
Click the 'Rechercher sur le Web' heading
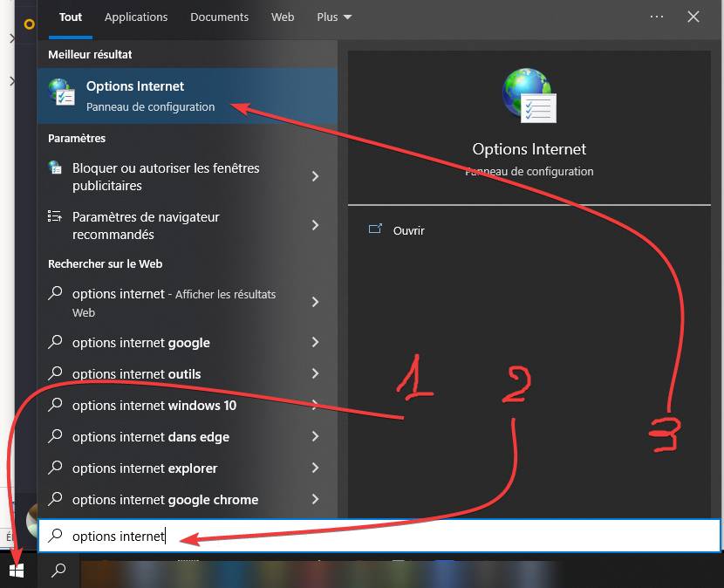[106, 263]
